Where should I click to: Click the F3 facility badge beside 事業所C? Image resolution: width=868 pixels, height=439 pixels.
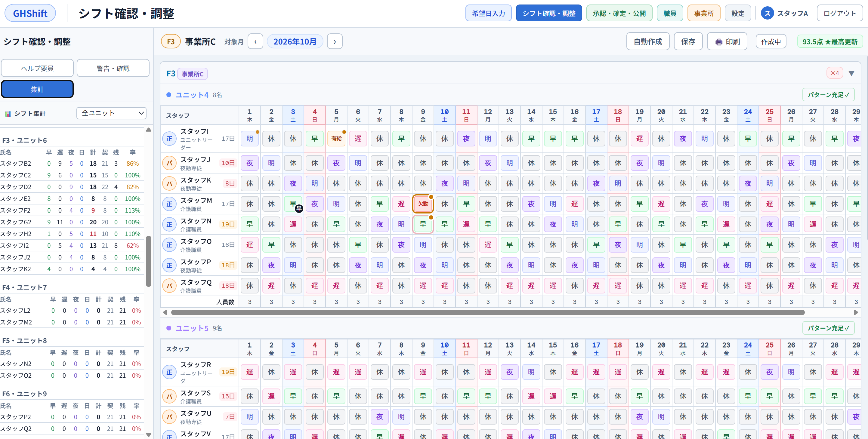click(x=171, y=41)
